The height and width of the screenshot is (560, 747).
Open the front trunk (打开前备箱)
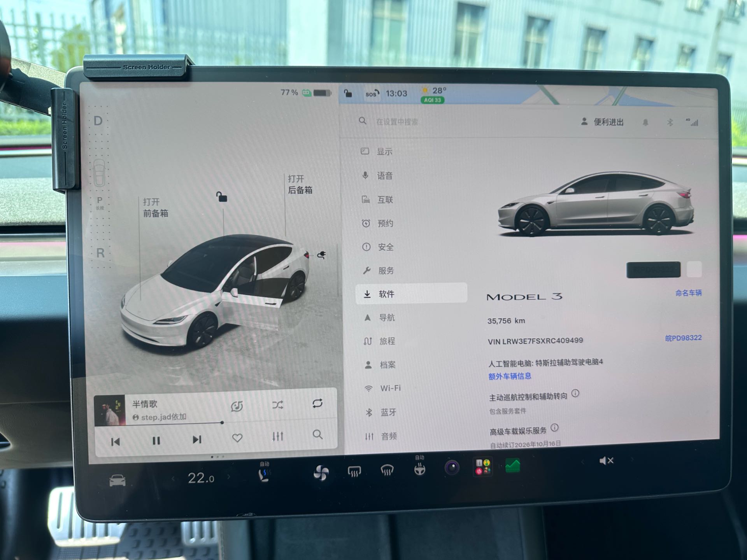(x=155, y=207)
